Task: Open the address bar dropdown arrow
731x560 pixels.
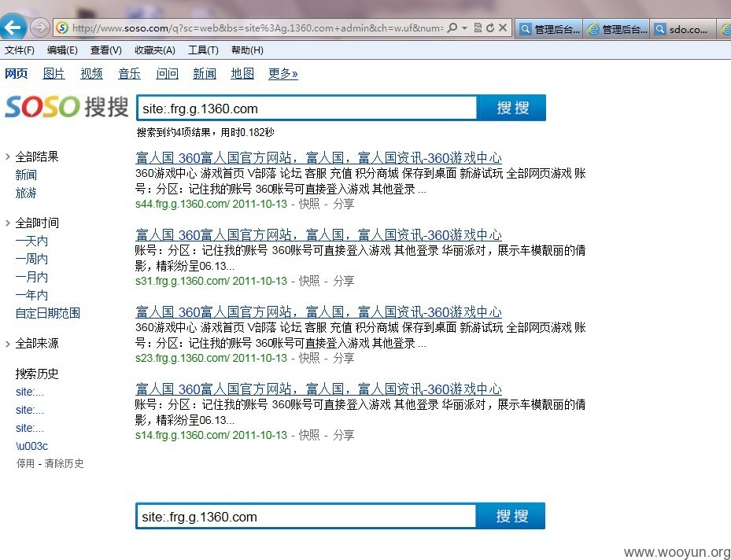Action: 464,28
